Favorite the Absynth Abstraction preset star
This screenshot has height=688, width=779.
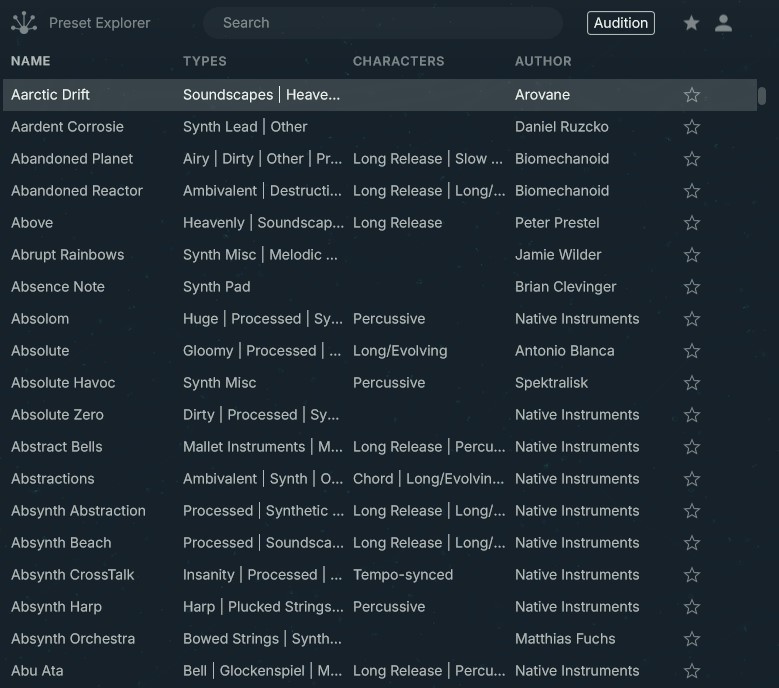point(692,511)
